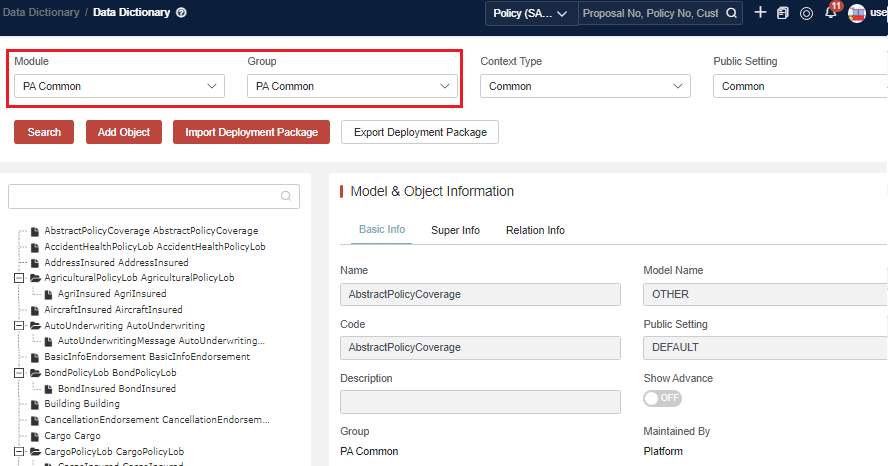Screen dimensions: 888x466
Task: Toggle the Show Advance switch
Action: 662,398
